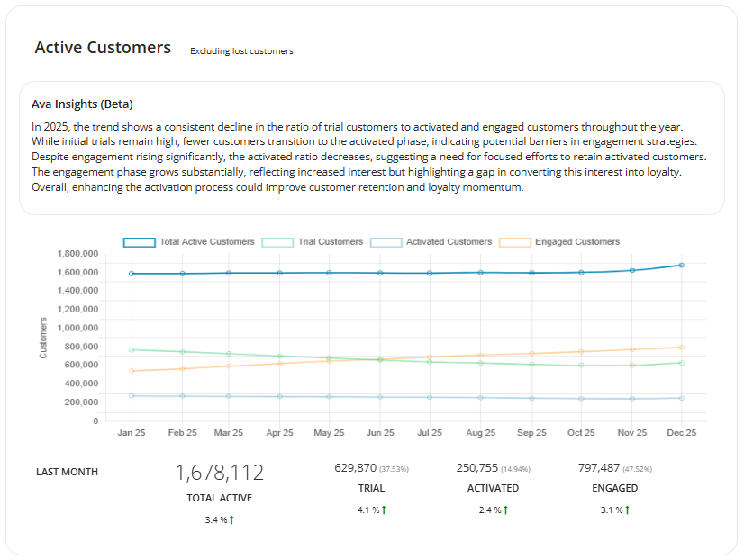Click green up arrow beside Trial 4.1%
Image resolution: width=744 pixels, height=560 pixels.
click(x=384, y=510)
